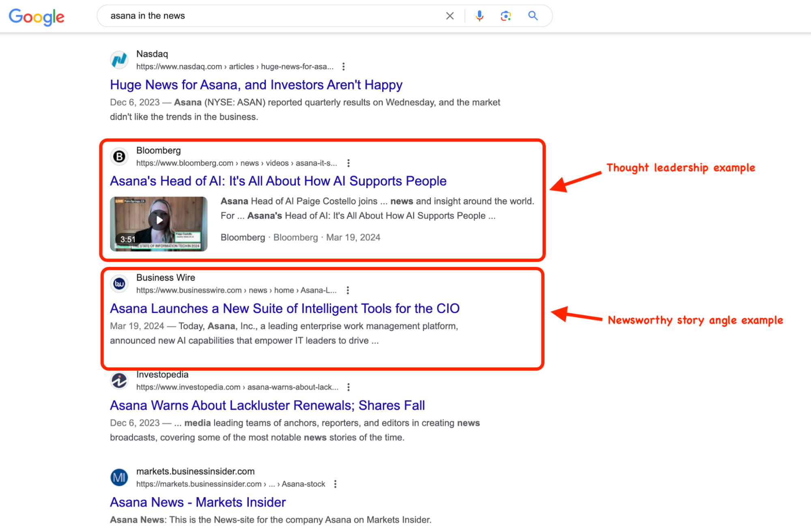Image resolution: width=811 pixels, height=532 pixels.
Task: Open Google Lens image search
Action: pyautogui.click(x=506, y=16)
